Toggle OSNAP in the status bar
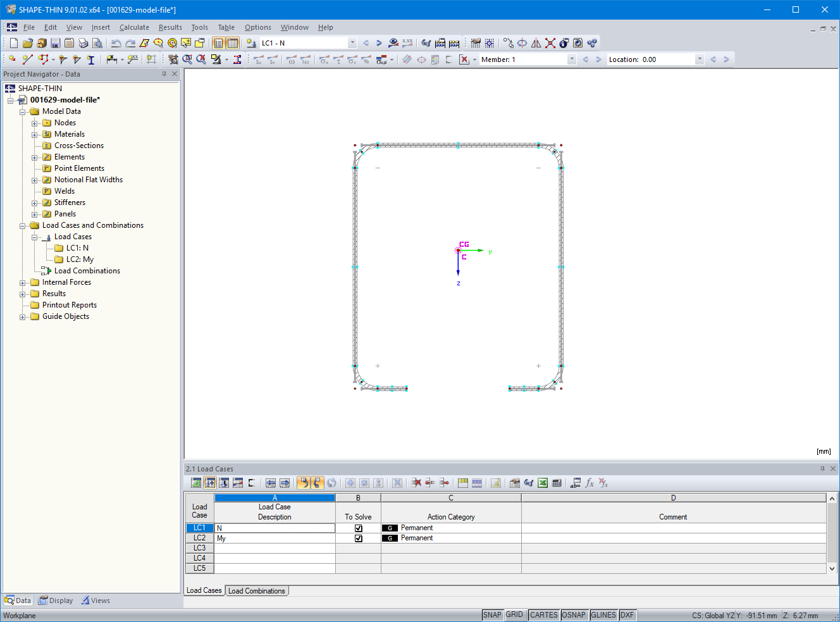Viewport: 840px width, 622px height. pyautogui.click(x=574, y=615)
